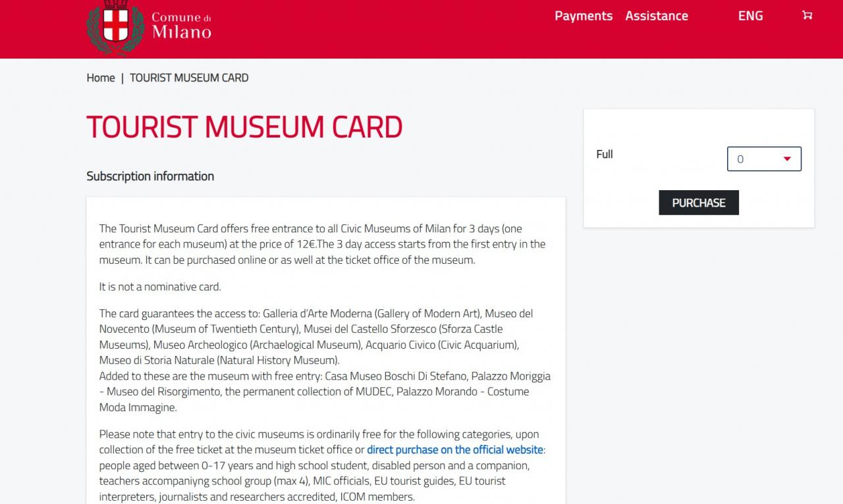This screenshot has height=504, width=843.
Task: Go to Home via the breadcrumb
Action: click(101, 78)
